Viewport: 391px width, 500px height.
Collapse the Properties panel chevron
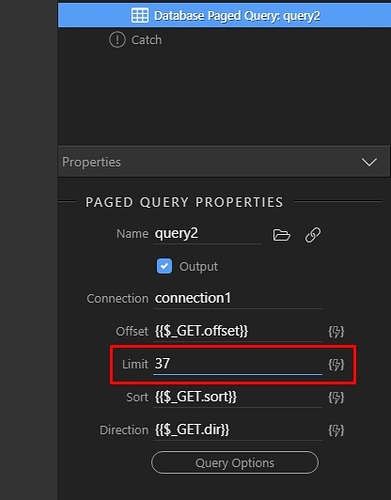[369, 162]
